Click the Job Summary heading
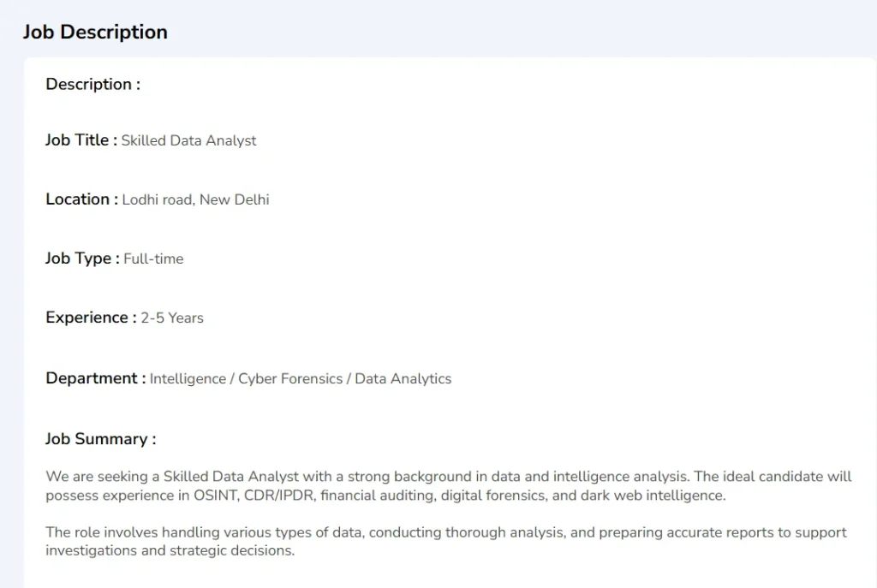The height and width of the screenshot is (588, 877). coord(101,439)
